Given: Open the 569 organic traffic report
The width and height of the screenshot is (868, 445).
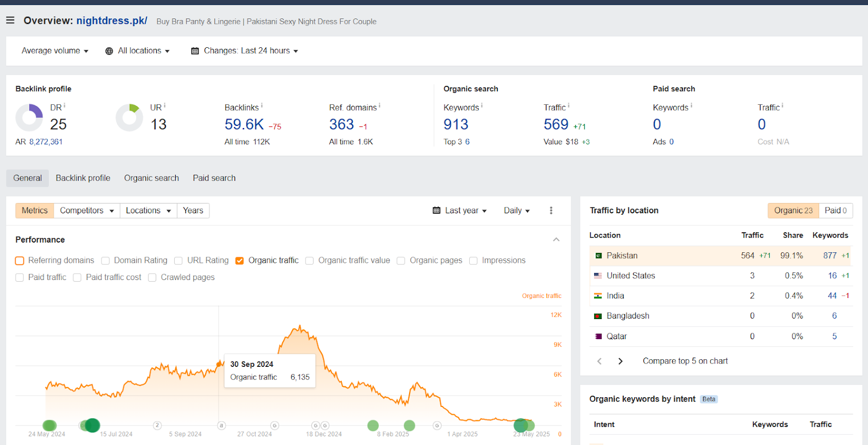Looking at the screenshot, I should pyautogui.click(x=556, y=125).
